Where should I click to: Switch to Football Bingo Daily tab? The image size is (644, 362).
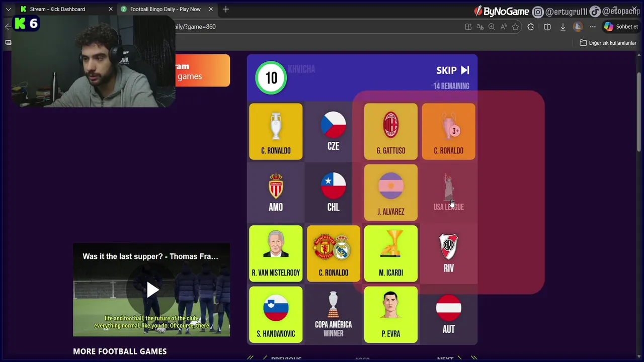pos(165,9)
